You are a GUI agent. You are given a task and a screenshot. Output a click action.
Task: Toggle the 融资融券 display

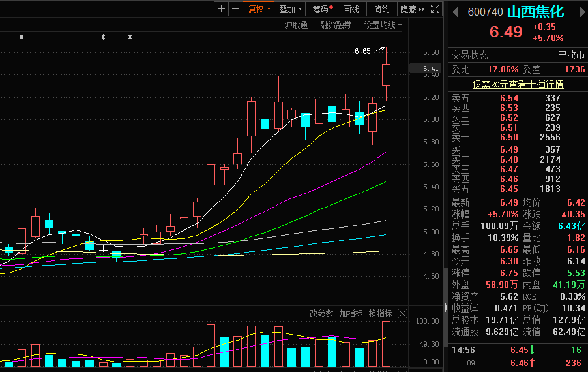click(x=336, y=25)
